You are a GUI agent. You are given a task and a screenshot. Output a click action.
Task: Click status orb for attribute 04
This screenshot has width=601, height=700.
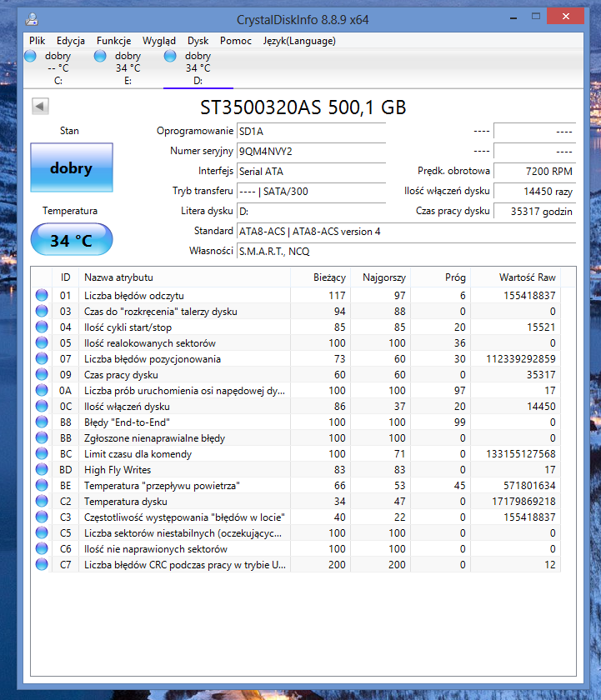click(x=42, y=327)
